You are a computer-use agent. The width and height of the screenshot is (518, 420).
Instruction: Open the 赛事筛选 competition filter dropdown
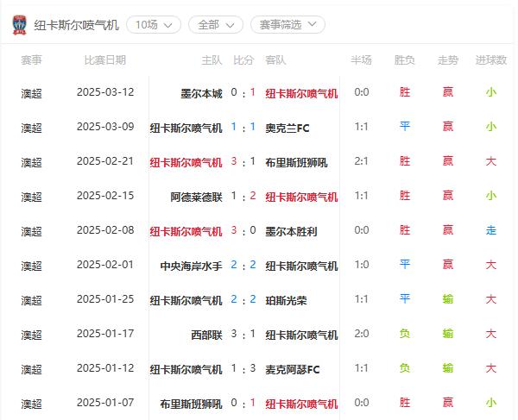pyautogui.click(x=287, y=25)
